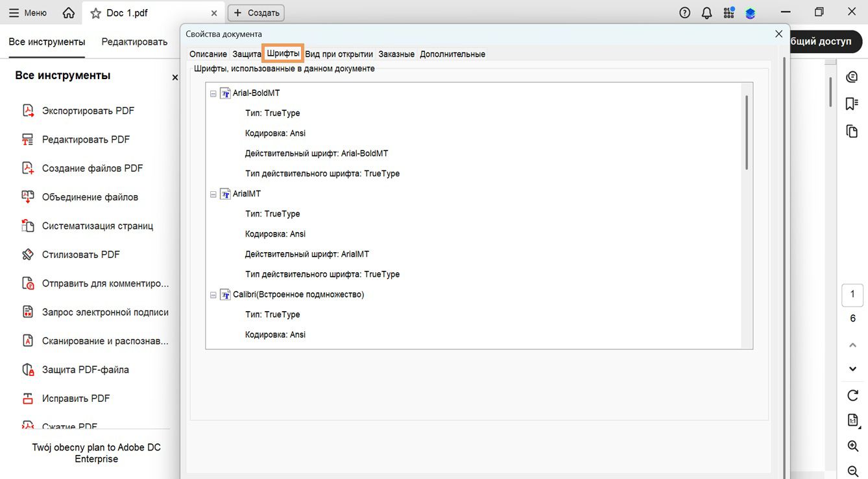Collapse the Arial-BoldMT font node
This screenshot has width=868, height=479.
pyautogui.click(x=213, y=93)
